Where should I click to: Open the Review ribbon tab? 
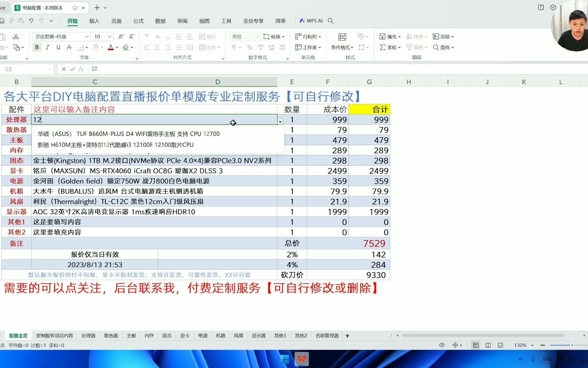(x=182, y=21)
